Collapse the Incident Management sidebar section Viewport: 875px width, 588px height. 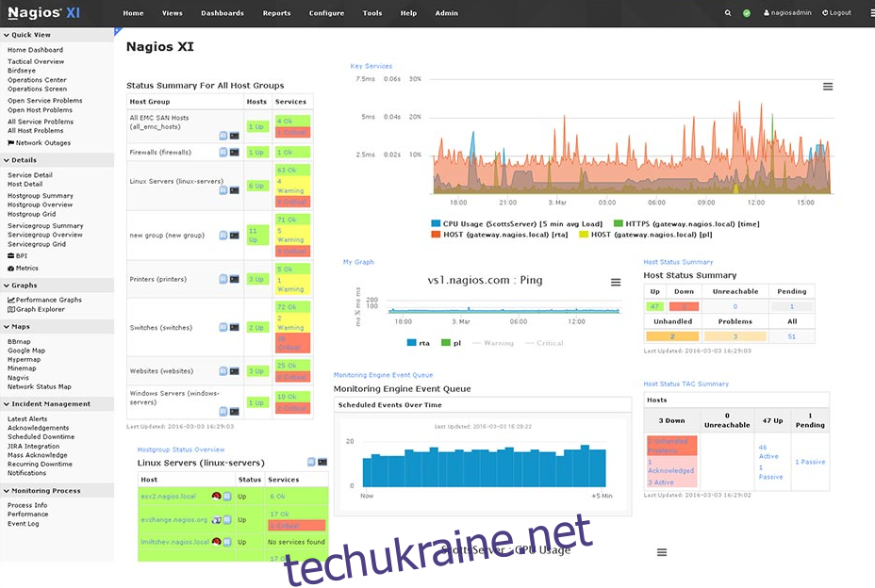click(x=57, y=404)
